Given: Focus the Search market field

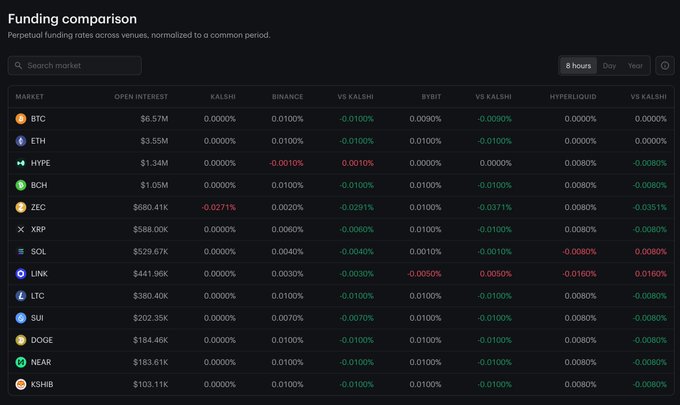Looking at the screenshot, I should click(x=75, y=65).
